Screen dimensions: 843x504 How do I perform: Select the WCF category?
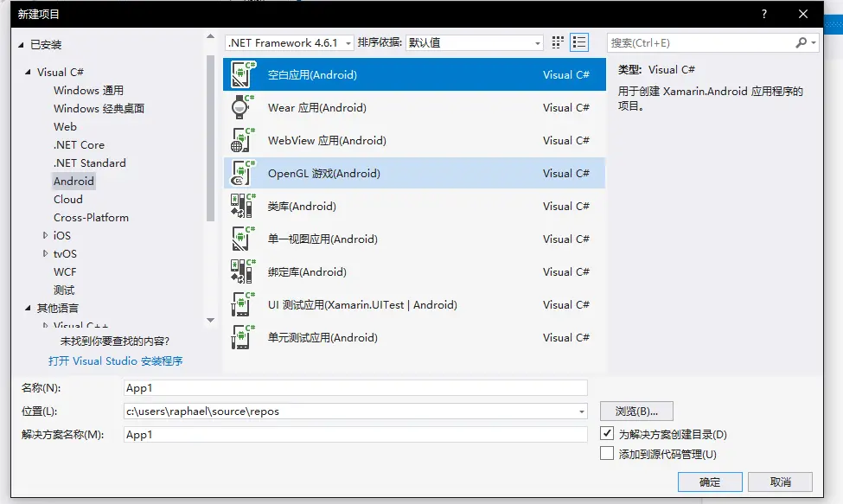click(x=65, y=271)
